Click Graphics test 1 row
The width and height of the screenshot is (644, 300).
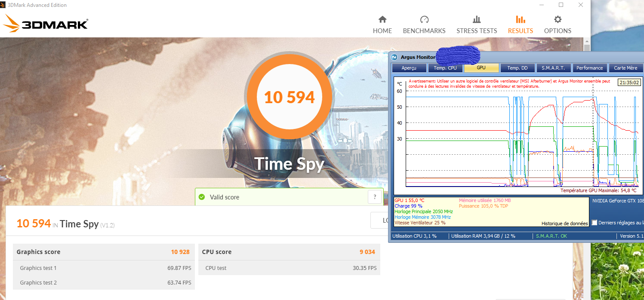104,268
